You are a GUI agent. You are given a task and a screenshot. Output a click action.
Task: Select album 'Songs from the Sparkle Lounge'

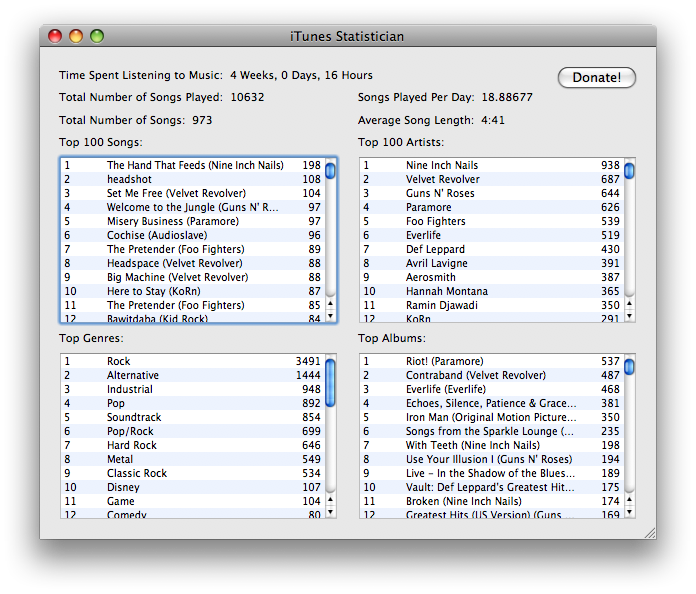coord(492,432)
